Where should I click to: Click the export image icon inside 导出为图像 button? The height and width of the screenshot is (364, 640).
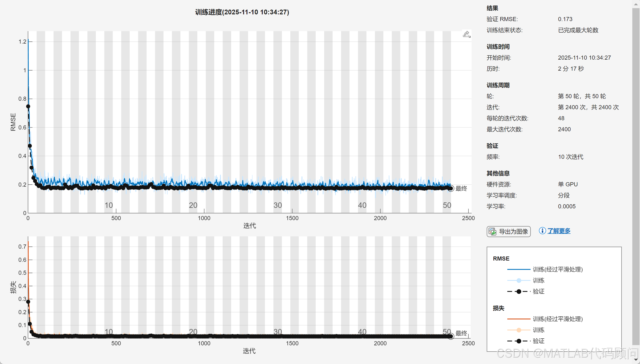(x=492, y=232)
